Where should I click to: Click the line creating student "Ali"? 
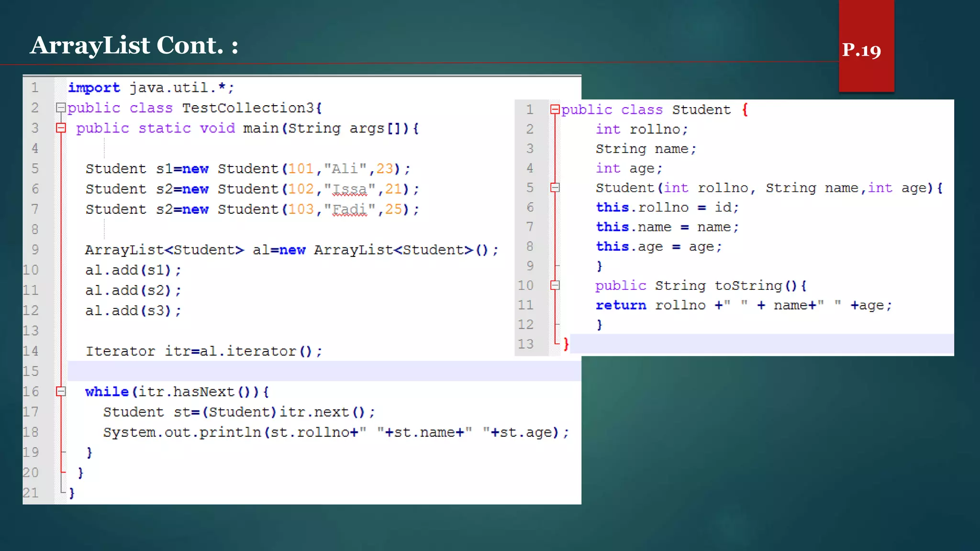[x=248, y=169]
